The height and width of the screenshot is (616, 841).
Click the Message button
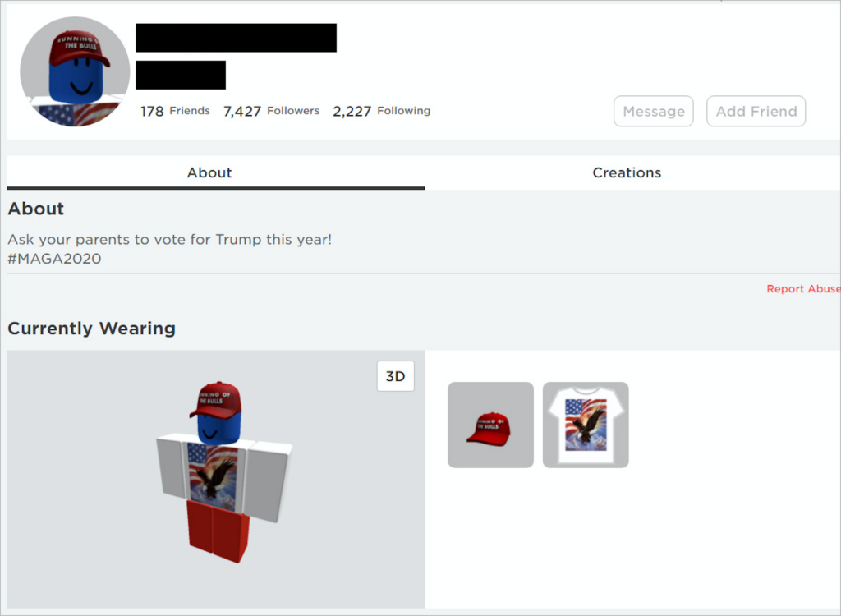pyautogui.click(x=653, y=111)
